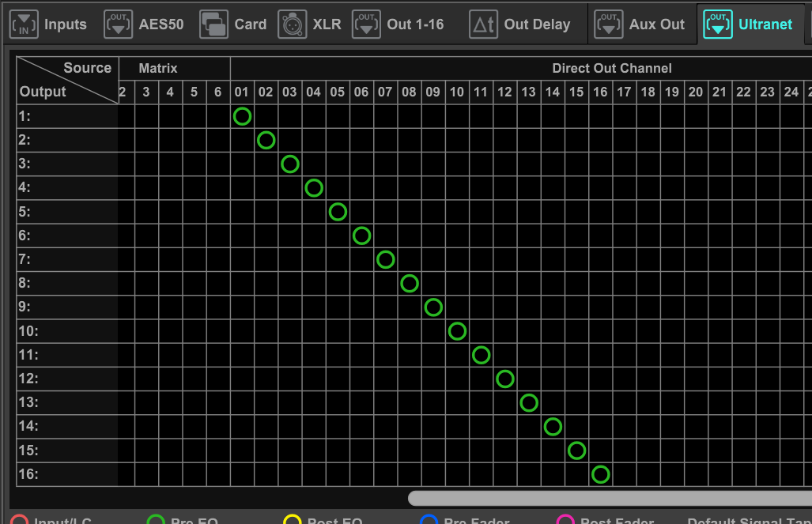Click the horizontal scrollbar thumb below the matrix
The height and width of the screenshot is (524, 812).
(x=610, y=498)
